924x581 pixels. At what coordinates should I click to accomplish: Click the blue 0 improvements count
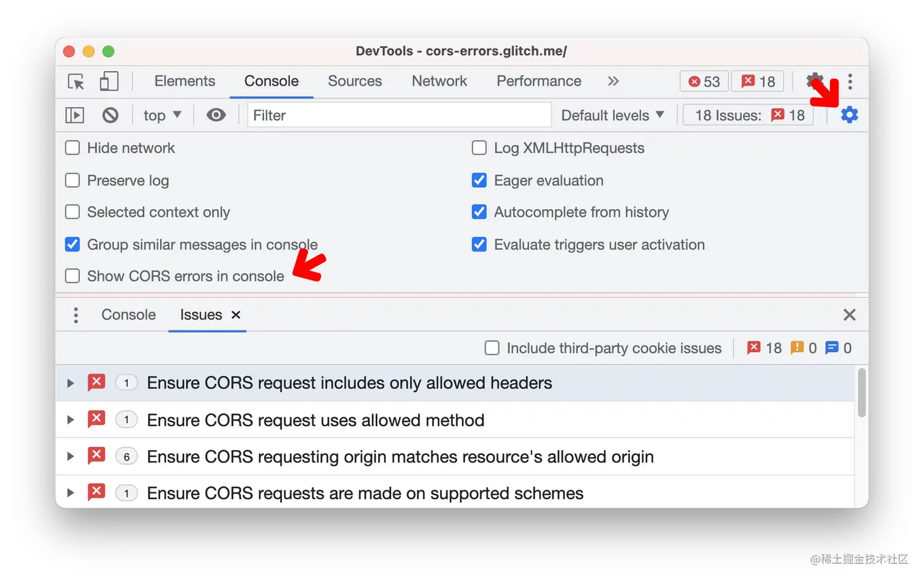pyautogui.click(x=838, y=348)
